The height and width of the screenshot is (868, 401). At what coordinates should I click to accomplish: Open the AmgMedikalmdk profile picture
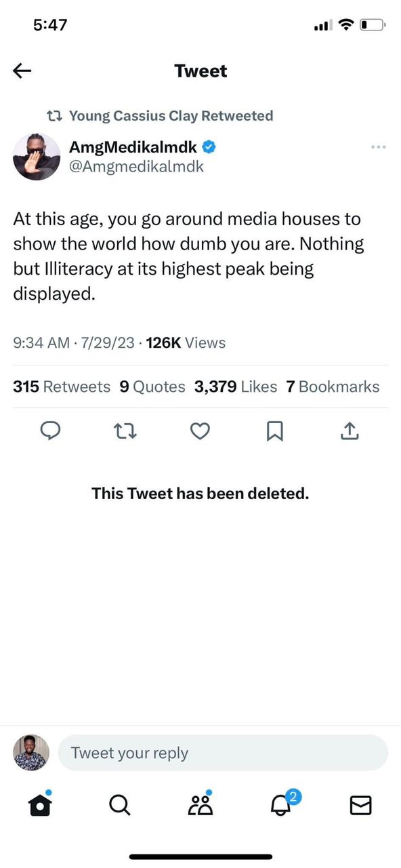[37, 157]
